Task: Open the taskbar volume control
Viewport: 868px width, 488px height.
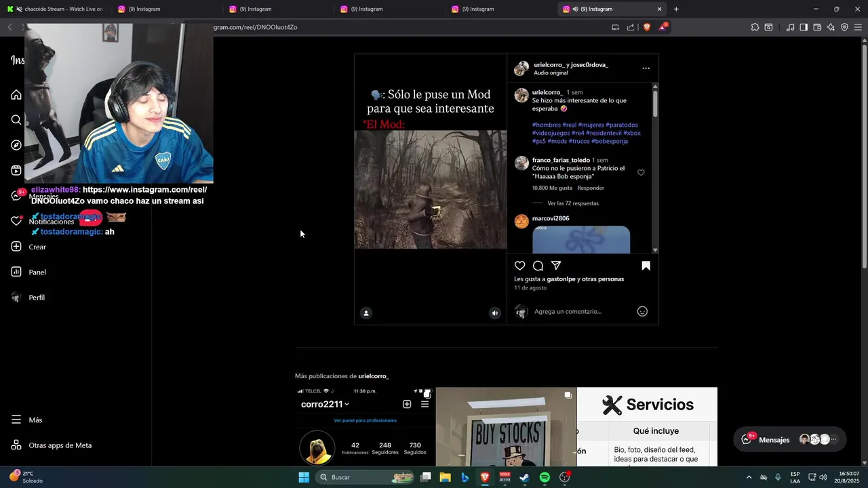Action: coord(823,477)
